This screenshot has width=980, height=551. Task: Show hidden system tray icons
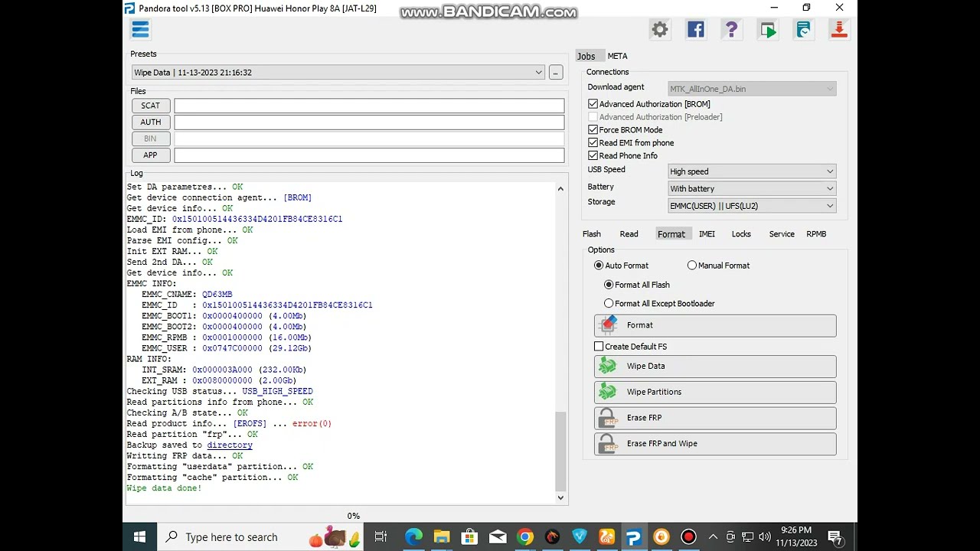(713, 537)
